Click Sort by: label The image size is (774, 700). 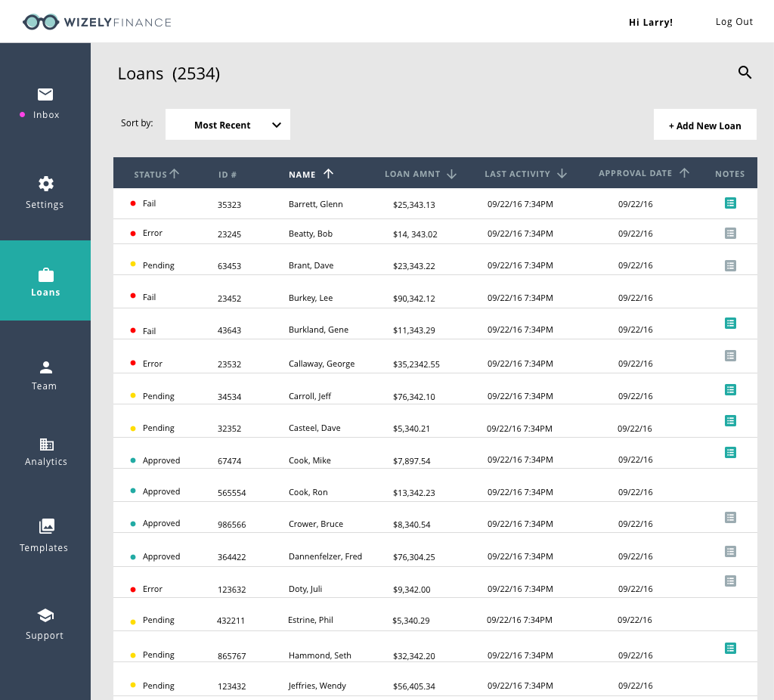point(137,123)
